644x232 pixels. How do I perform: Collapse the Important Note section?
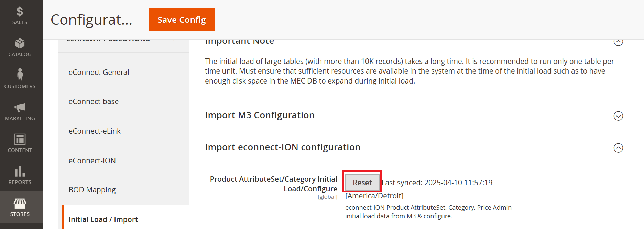619,41
